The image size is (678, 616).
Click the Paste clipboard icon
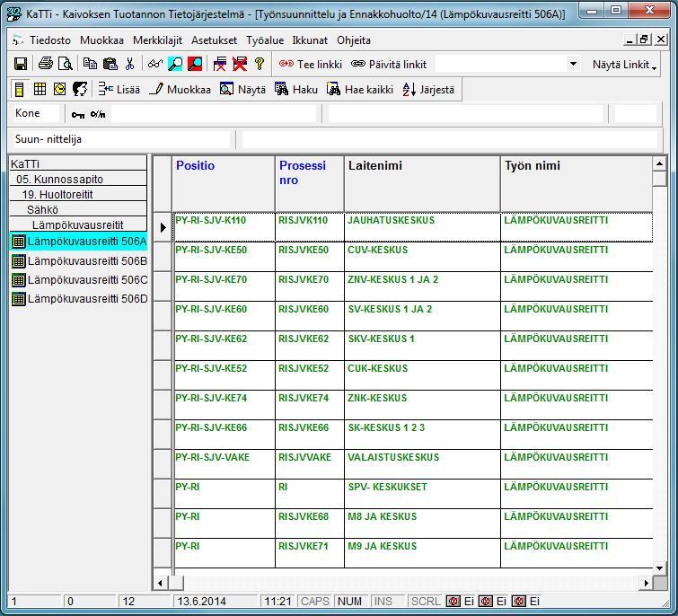pos(110,64)
